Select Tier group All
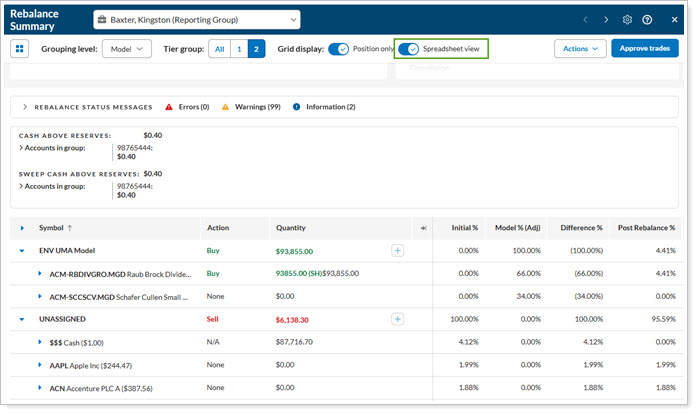 219,49
